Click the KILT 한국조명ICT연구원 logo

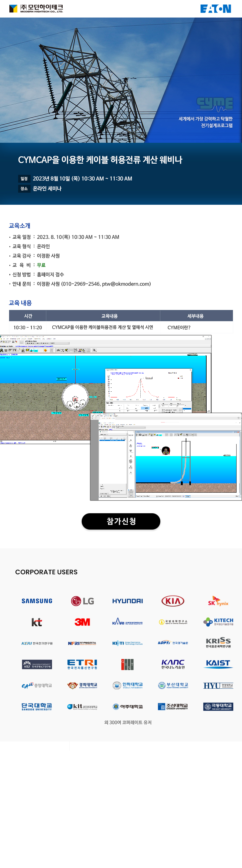pyautogui.click(x=37, y=664)
